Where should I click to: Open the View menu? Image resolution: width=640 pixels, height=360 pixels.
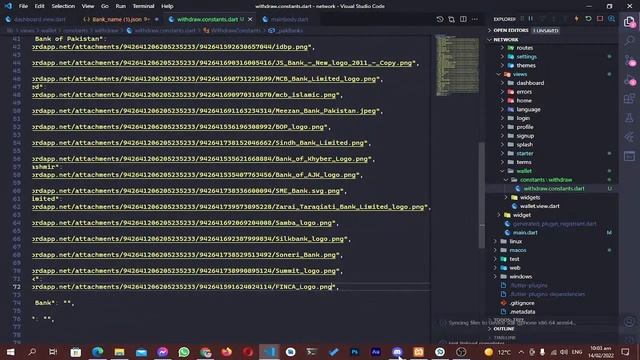point(87,6)
